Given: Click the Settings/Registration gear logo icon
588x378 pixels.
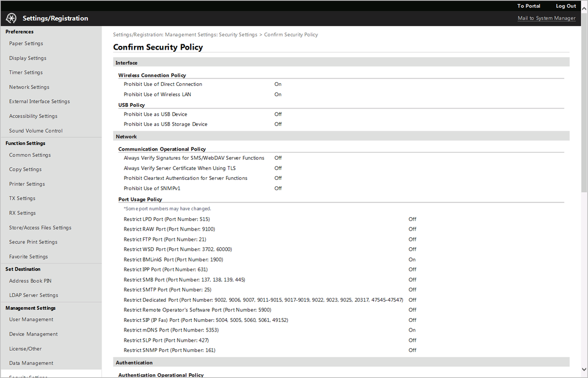Looking at the screenshot, I should click(x=11, y=18).
